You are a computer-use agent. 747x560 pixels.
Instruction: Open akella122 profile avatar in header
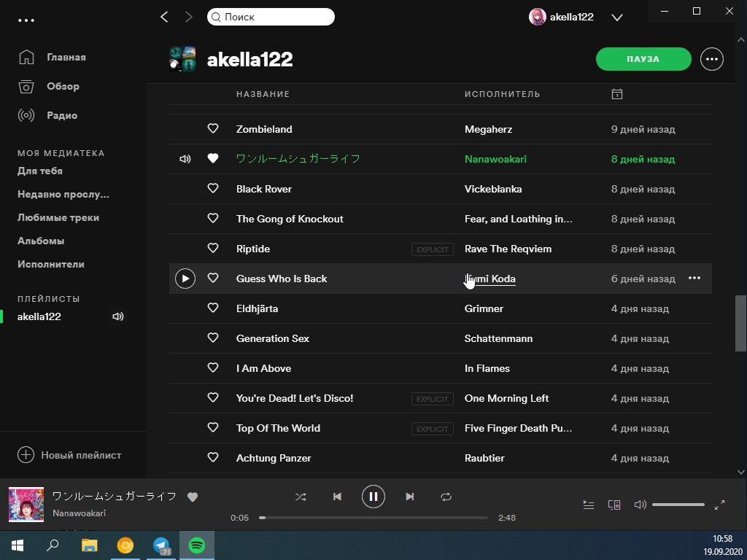[538, 17]
